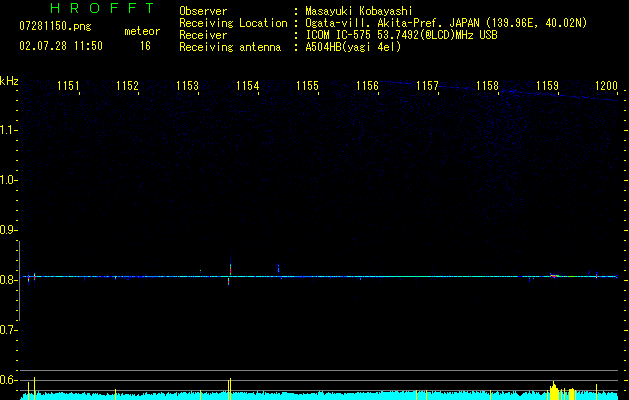629x400 pixels.
Task: Click the 1.0 frequency axis label
Action: [7, 180]
